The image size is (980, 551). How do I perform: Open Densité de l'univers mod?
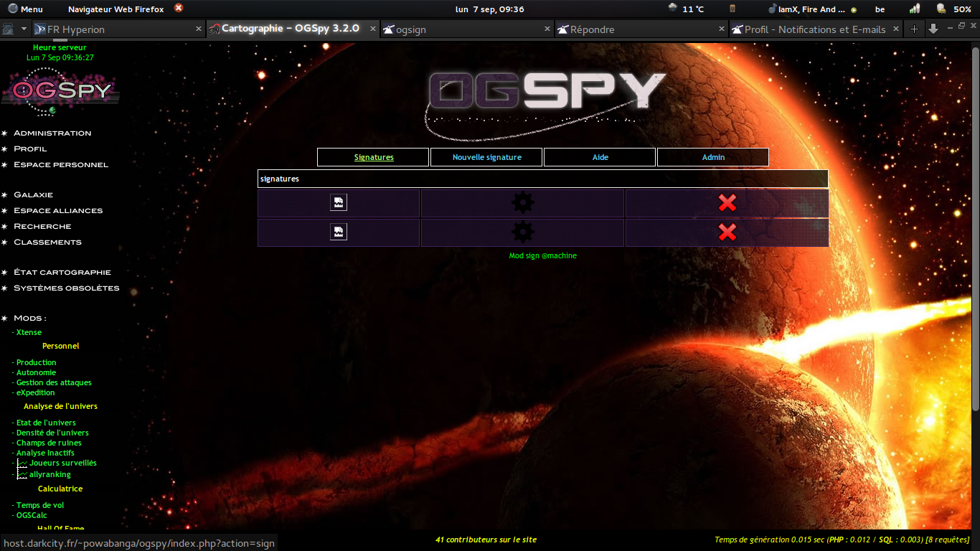click(52, 433)
